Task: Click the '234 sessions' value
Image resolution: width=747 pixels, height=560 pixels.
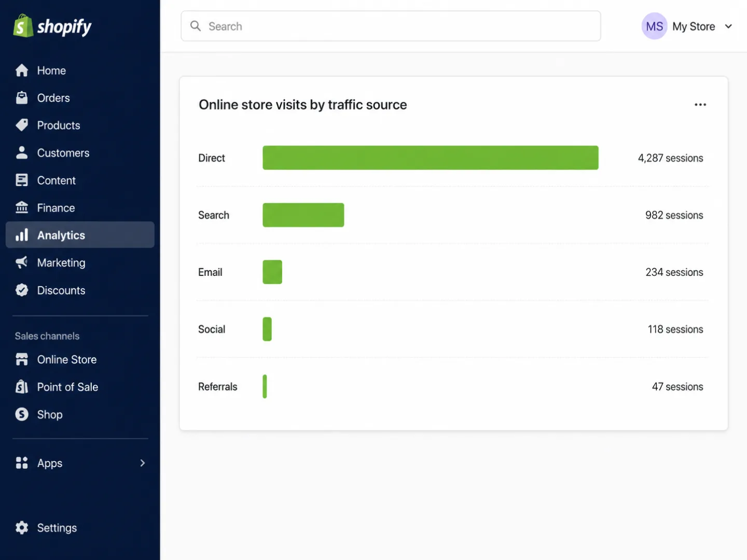Action: click(674, 272)
